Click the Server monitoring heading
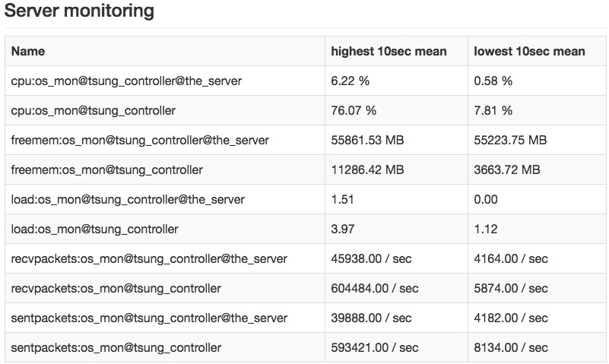 (x=79, y=11)
